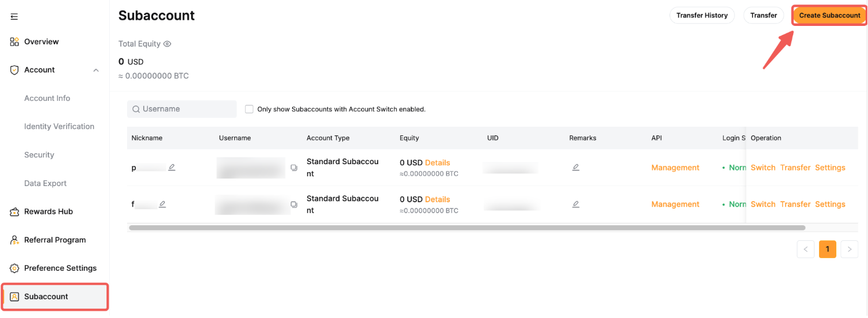Open Preference Settings in sidebar

point(60,268)
